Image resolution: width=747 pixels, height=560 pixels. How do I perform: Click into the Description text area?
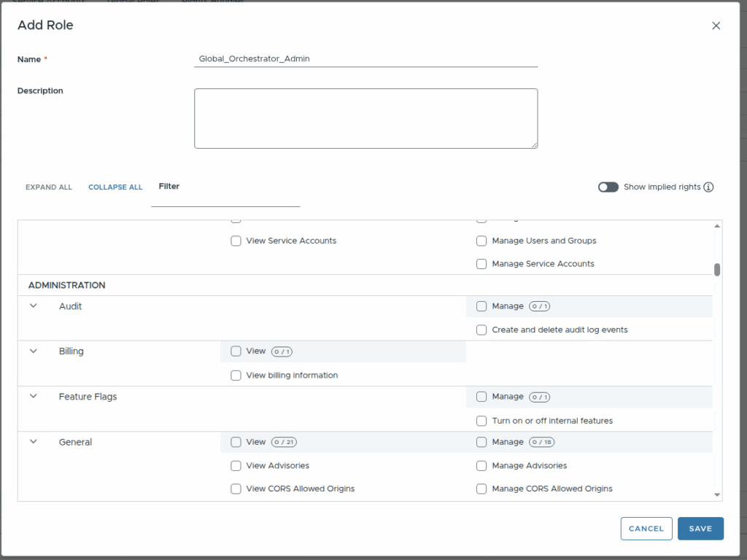(365, 118)
